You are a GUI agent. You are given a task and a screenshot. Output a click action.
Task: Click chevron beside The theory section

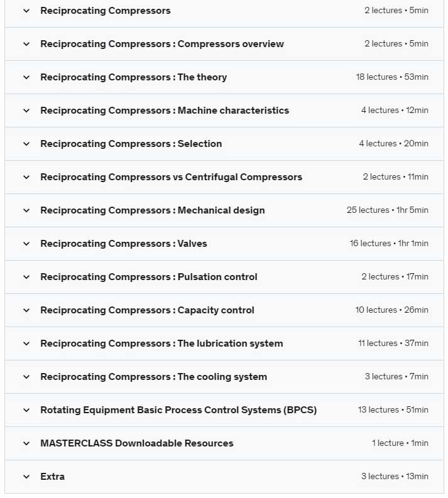point(26,77)
